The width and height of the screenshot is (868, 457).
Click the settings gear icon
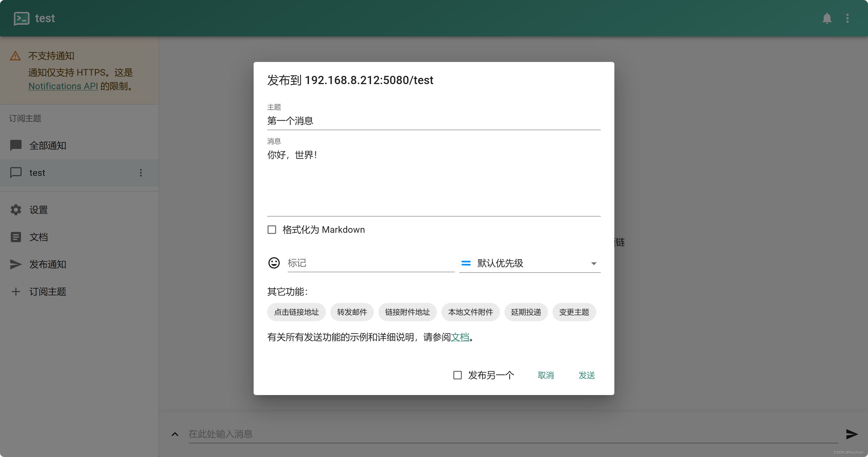16,210
